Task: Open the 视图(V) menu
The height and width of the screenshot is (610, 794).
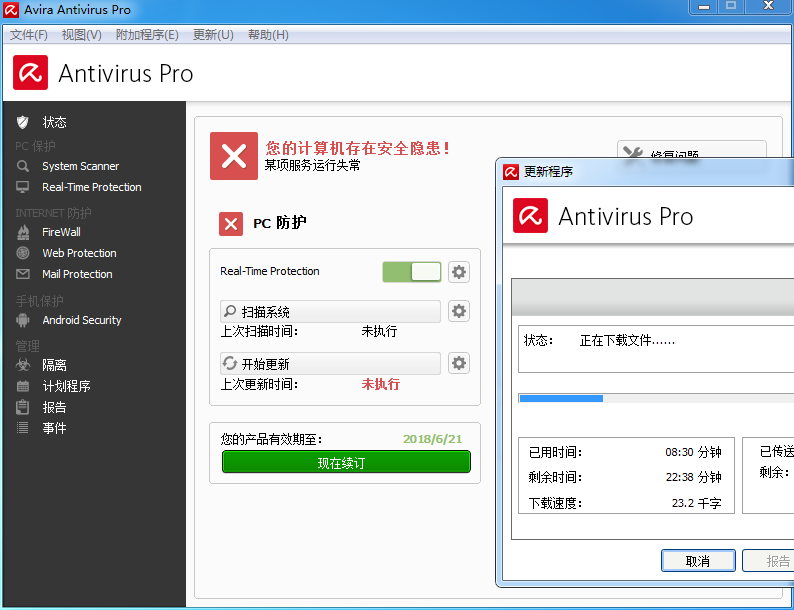Action: 82,34
